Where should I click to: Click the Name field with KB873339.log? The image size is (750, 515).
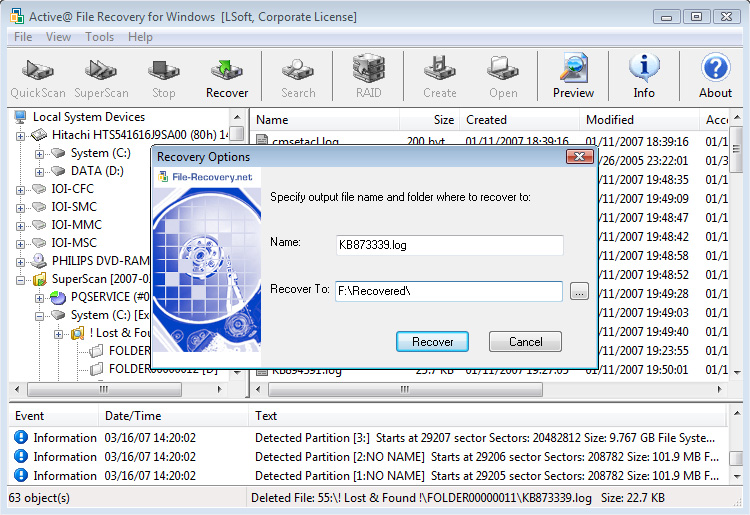click(x=450, y=245)
